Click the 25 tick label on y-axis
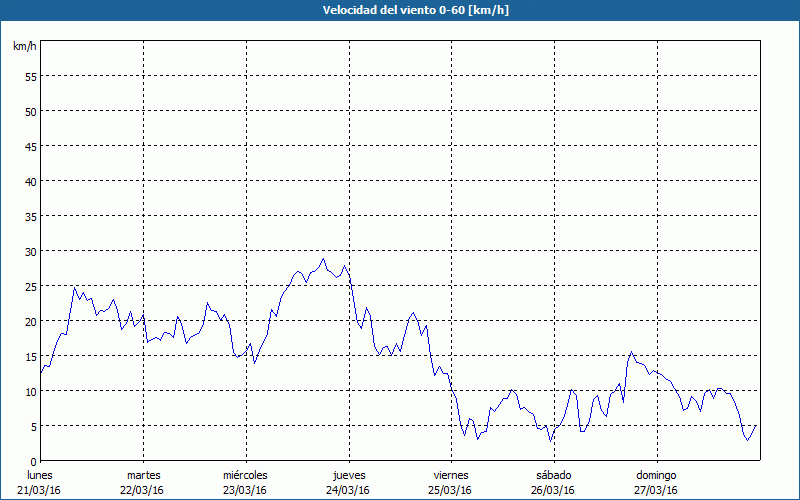 coord(30,286)
